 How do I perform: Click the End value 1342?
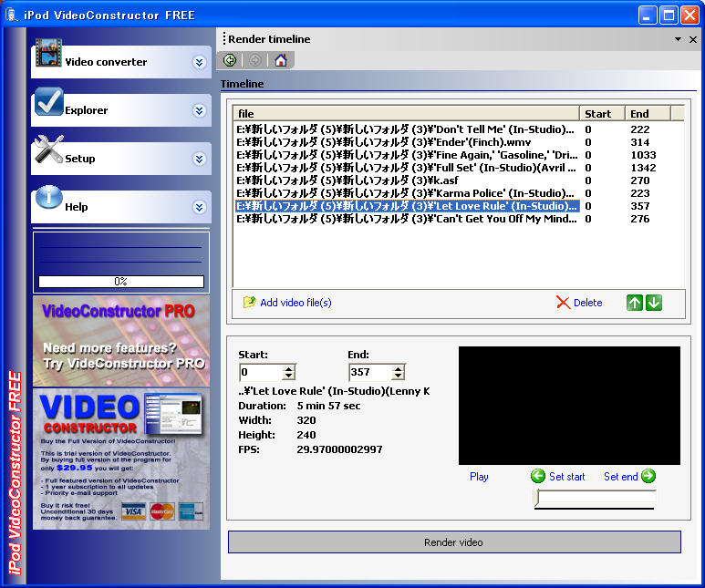(643, 168)
